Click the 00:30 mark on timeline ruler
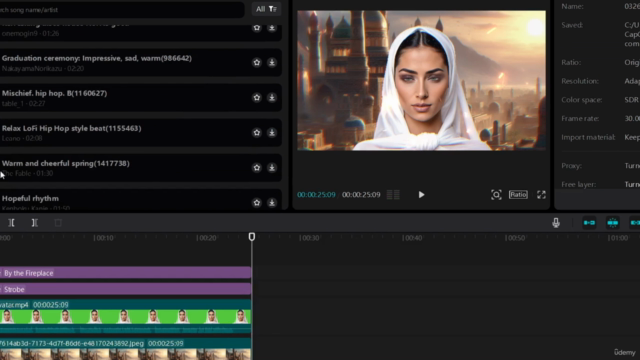The image size is (640, 360). (309, 238)
